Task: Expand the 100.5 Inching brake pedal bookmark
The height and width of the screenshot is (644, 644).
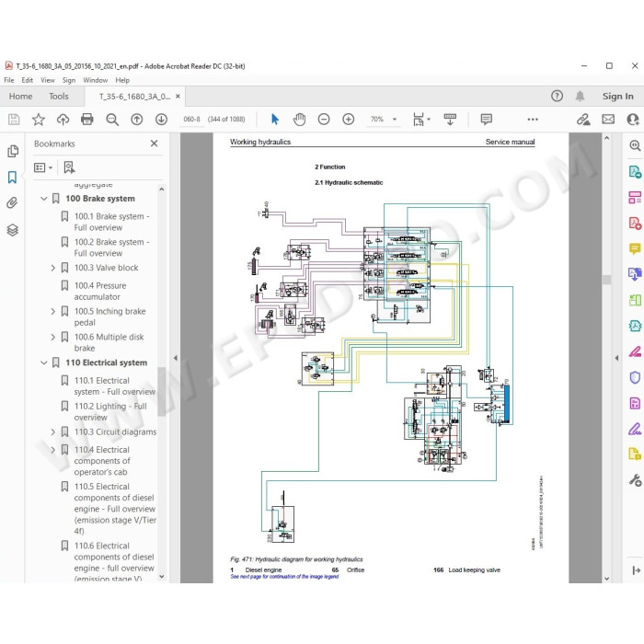Action: click(53, 311)
